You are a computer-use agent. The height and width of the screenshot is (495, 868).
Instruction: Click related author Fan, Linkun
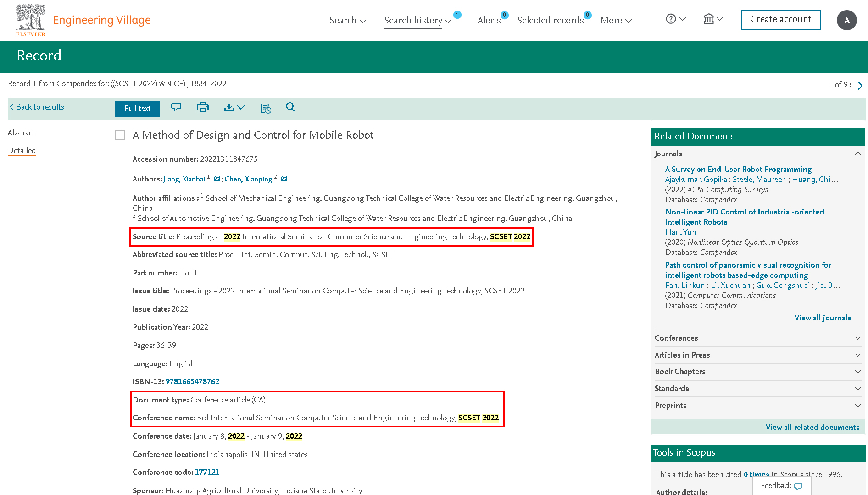685,285
